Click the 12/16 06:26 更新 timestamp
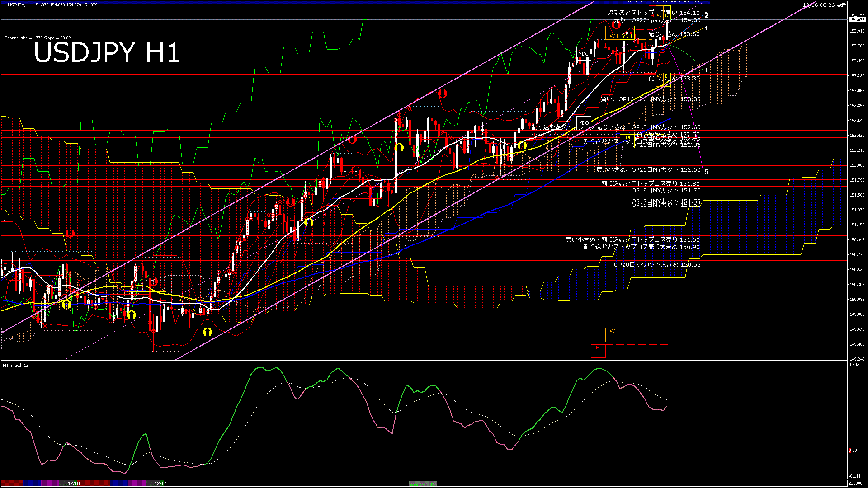 click(x=824, y=5)
